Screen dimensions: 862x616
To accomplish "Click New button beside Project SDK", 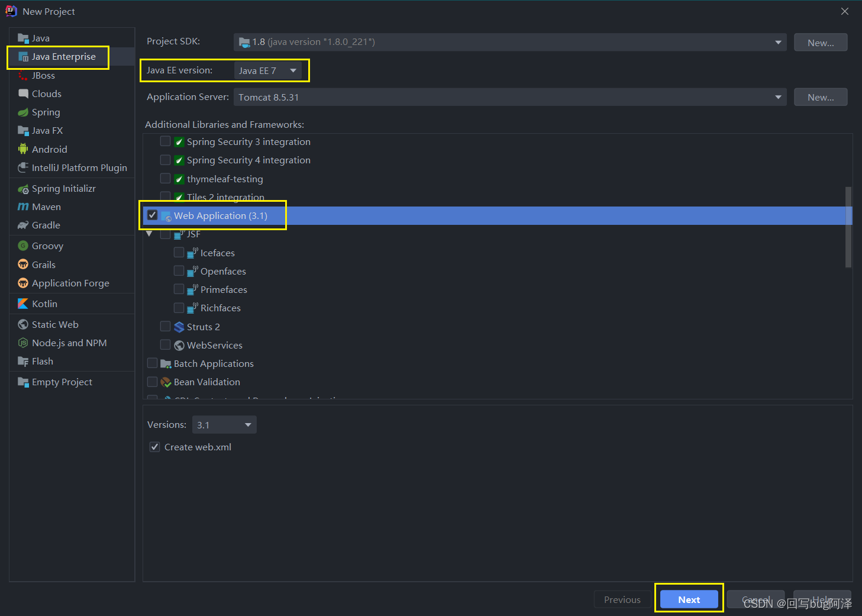I will coord(821,43).
